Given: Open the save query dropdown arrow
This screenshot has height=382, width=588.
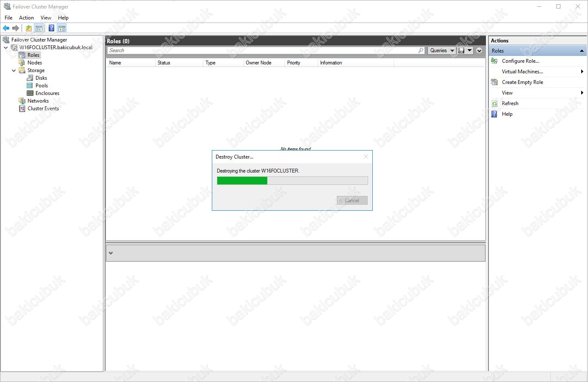Looking at the screenshot, I should [x=469, y=50].
